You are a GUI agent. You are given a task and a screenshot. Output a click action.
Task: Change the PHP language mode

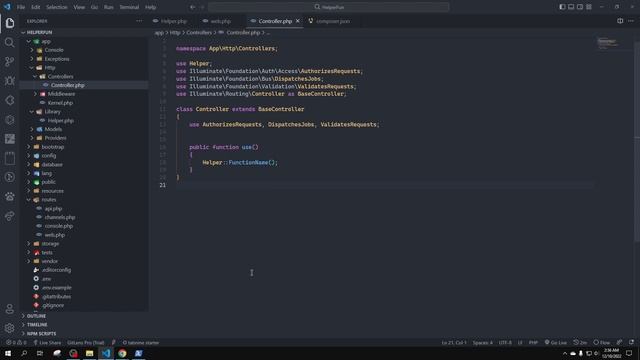coord(533,342)
